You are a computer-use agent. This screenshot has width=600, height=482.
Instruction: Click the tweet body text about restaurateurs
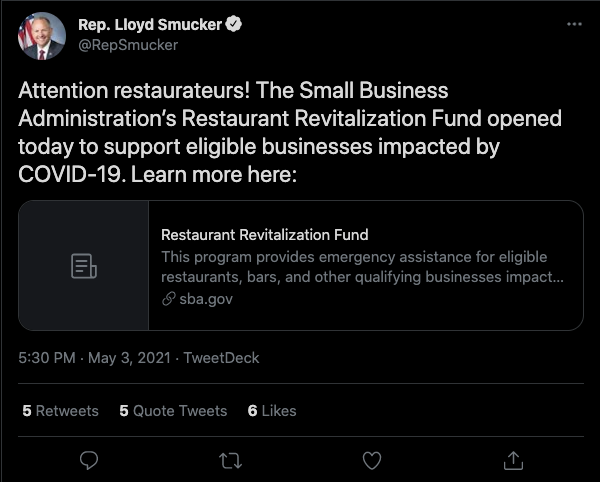coord(290,132)
